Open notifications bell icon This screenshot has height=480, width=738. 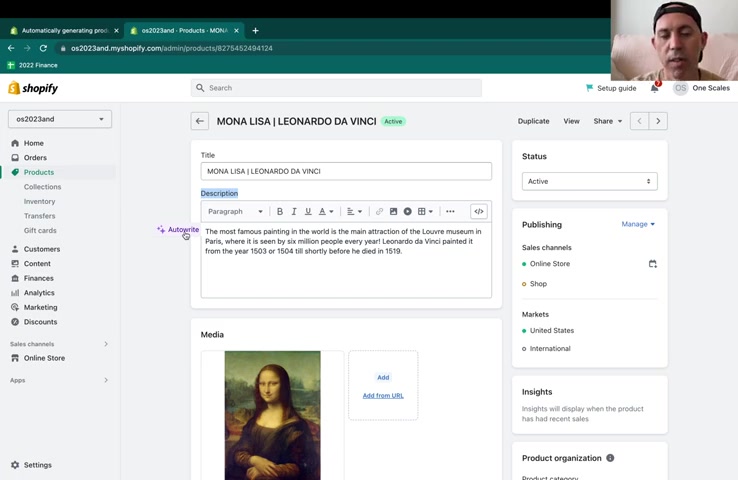(655, 88)
